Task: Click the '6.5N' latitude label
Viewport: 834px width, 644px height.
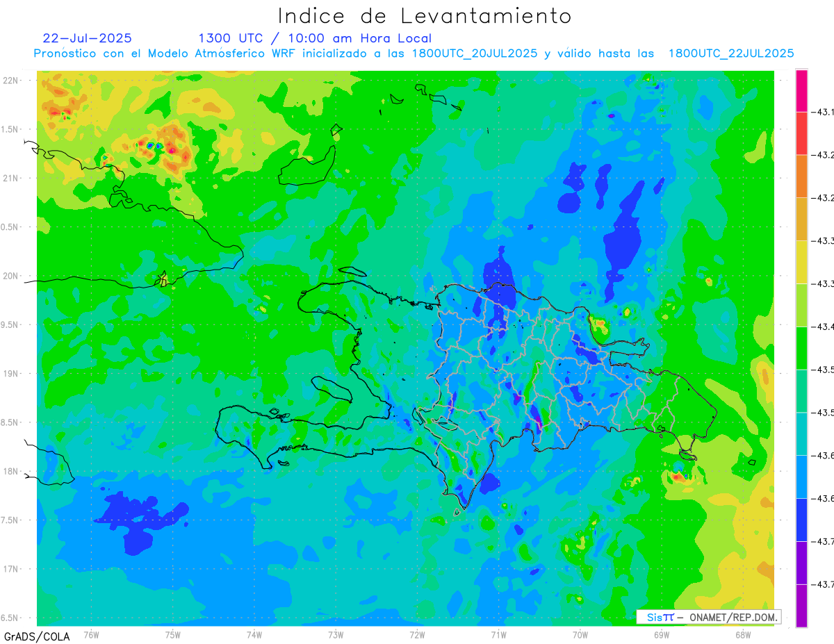Action: coord(10,618)
